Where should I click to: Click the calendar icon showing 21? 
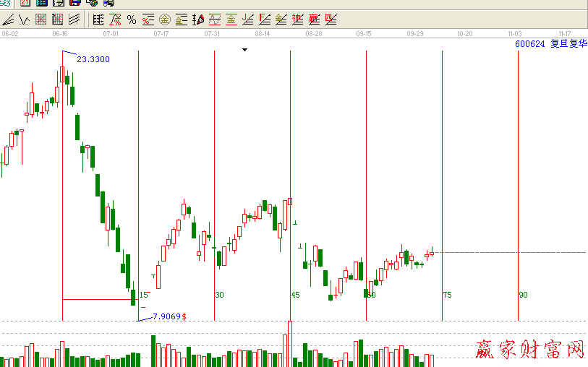click(25, 3)
